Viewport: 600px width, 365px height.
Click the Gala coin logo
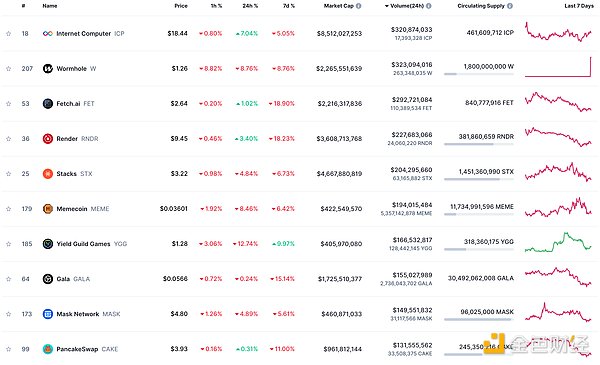(x=48, y=279)
